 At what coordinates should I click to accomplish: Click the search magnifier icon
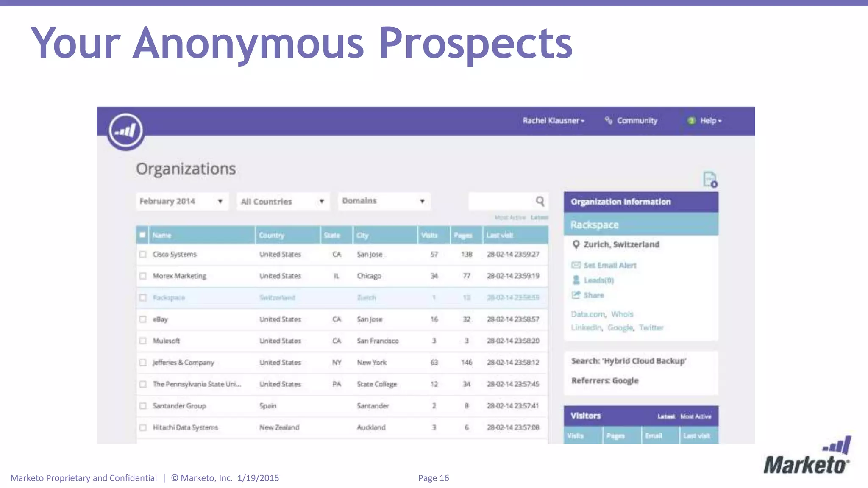[540, 201]
